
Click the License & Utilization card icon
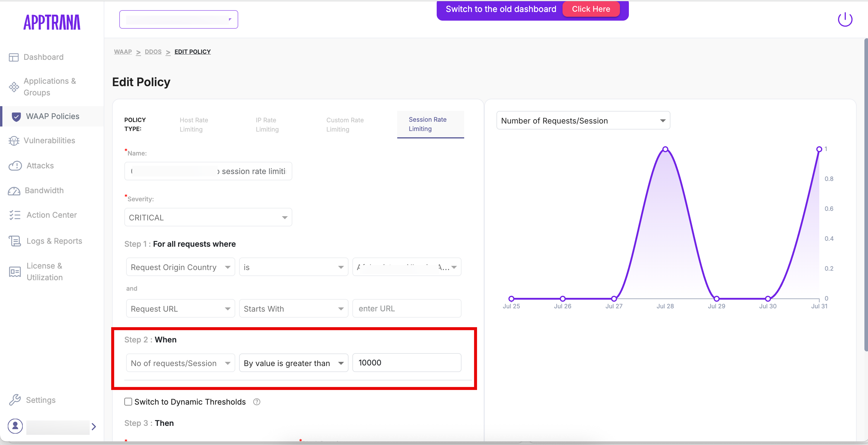15,272
